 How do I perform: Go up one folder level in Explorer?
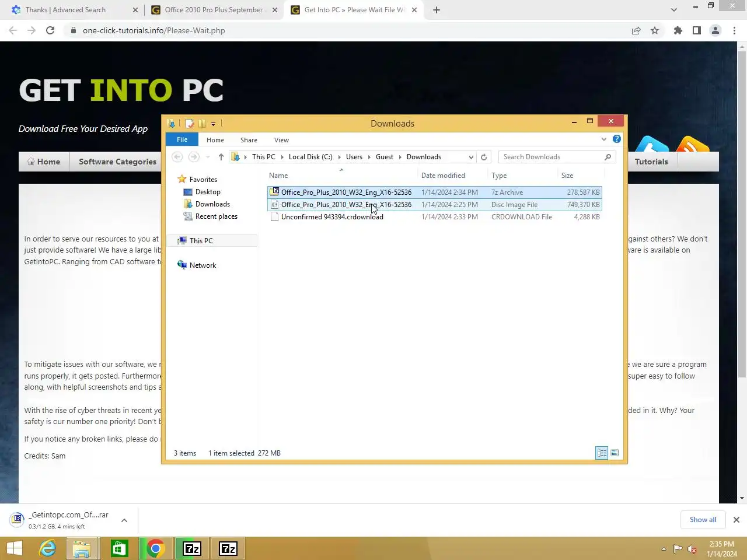tap(221, 157)
